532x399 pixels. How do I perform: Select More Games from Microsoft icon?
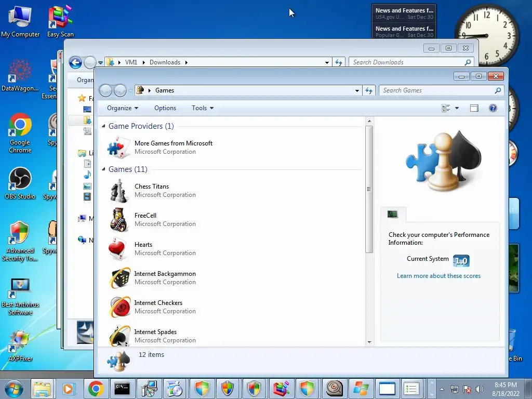tap(118, 147)
